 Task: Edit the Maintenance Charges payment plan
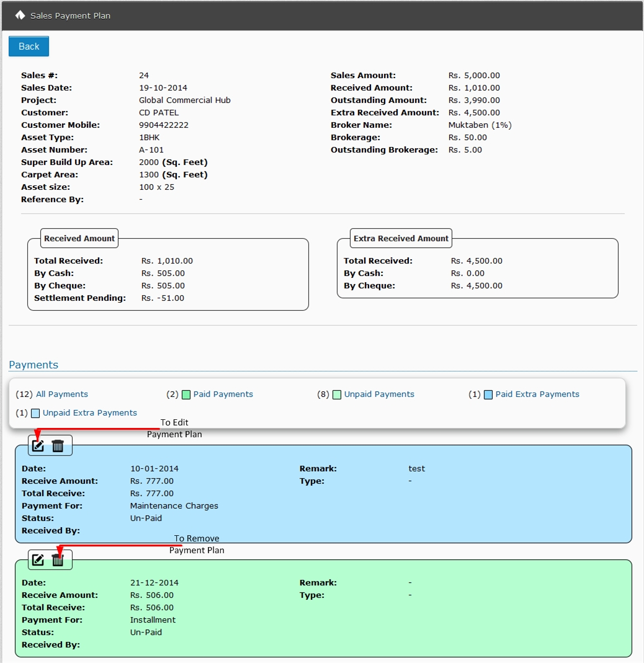(x=38, y=445)
